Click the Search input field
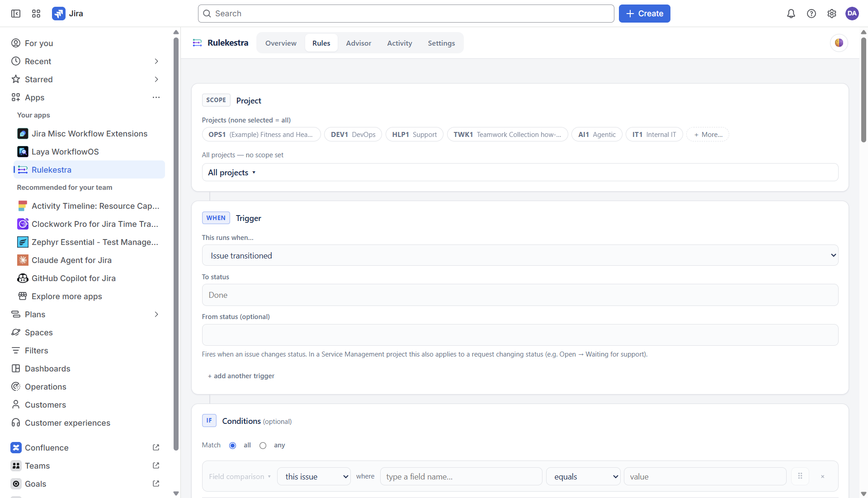868x498 pixels. (x=406, y=14)
